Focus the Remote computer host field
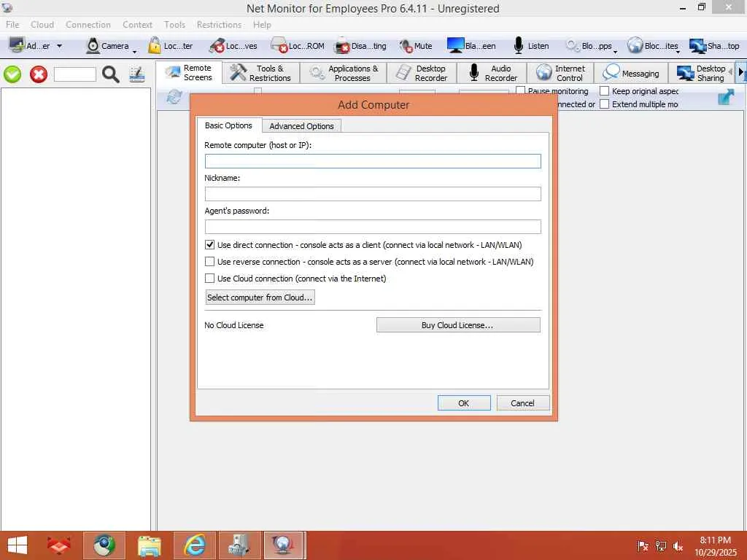 373,161
